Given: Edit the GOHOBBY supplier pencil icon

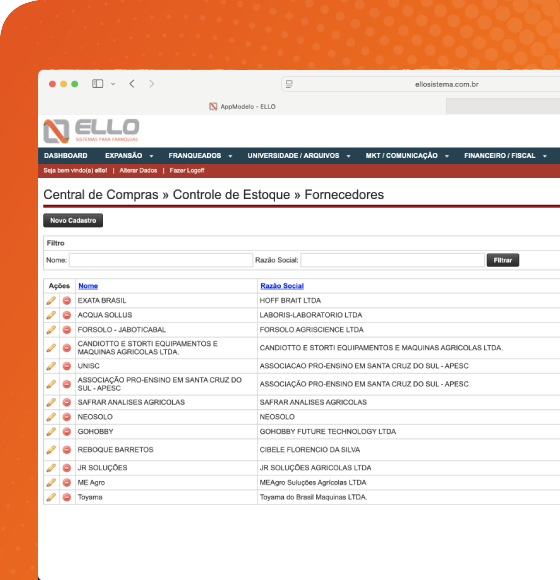Looking at the screenshot, I should click(x=51, y=431).
